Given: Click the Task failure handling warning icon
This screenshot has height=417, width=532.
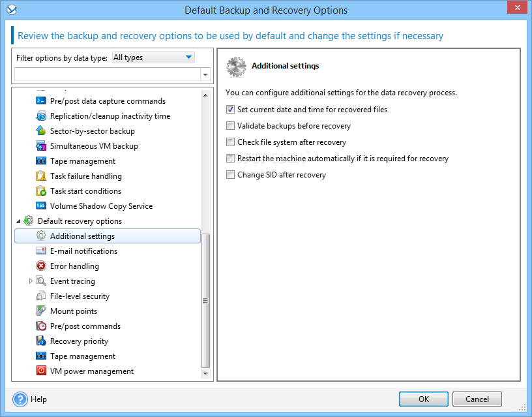Looking at the screenshot, I should (41, 176).
